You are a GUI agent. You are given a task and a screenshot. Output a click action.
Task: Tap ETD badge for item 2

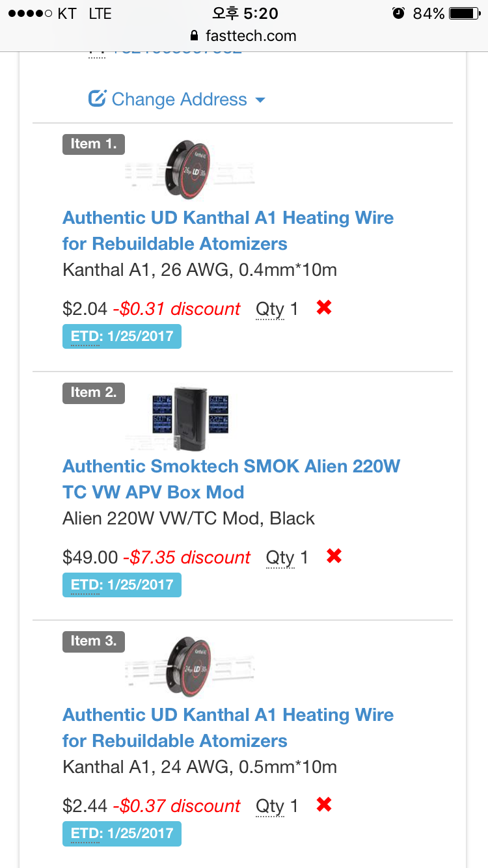point(122,584)
